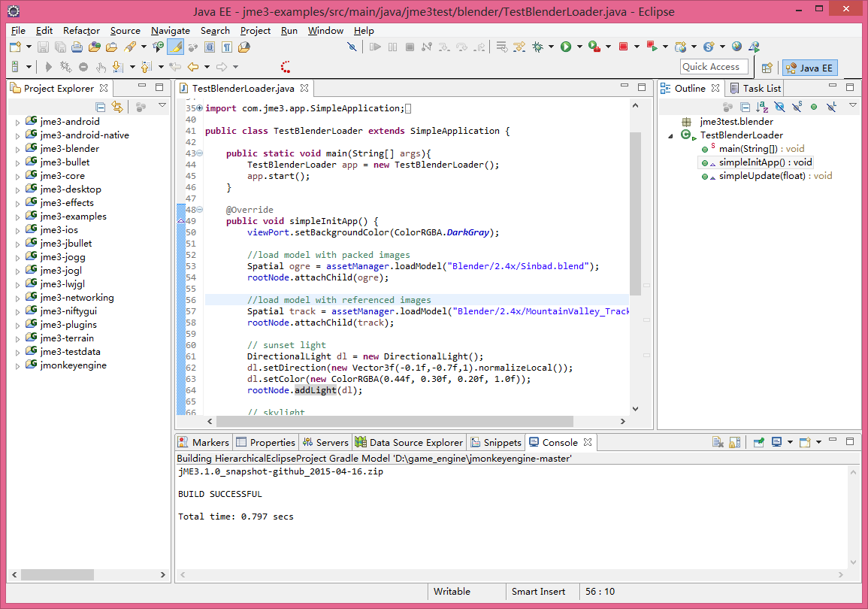Click the Create Web Service icon
This screenshot has width=868, height=609.
pyautogui.click(x=709, y=47)
